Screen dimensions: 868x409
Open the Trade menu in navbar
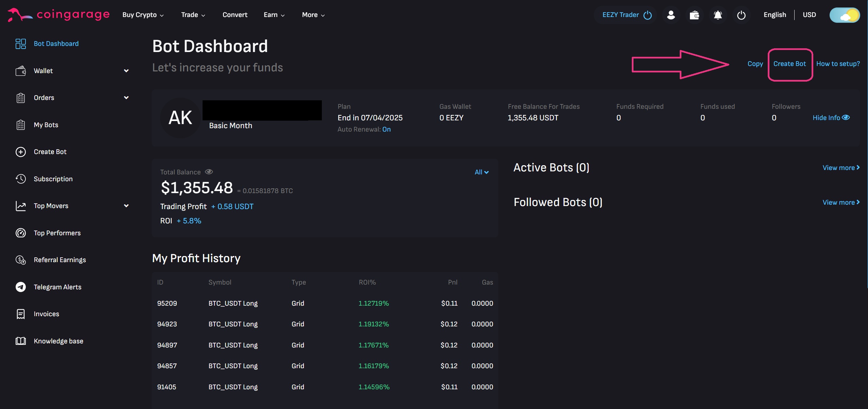[193, 15]
